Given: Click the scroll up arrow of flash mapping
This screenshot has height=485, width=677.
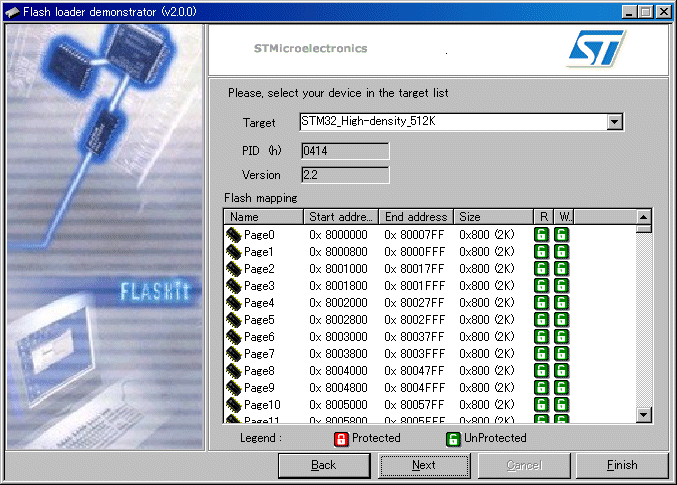Looking at the screenshot, I should click(x=643, y=217).
